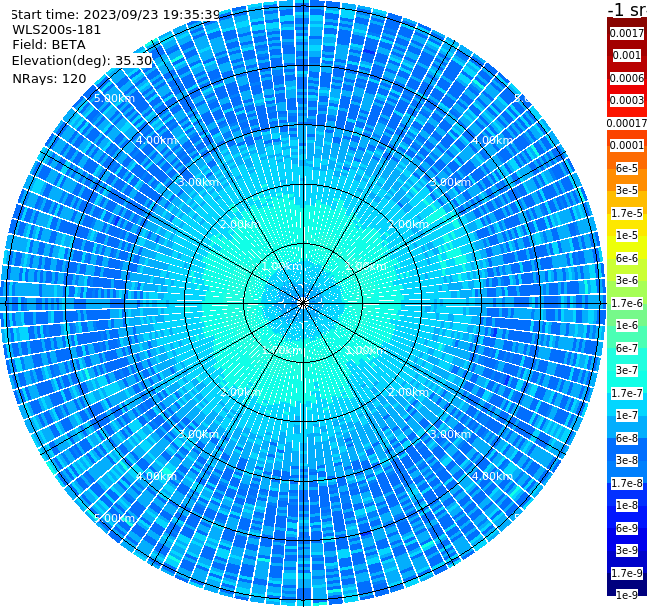This screenshot has height=607, width=647.
Task: Click the NRays: 120 label
Action: click(x=49, y=78)
